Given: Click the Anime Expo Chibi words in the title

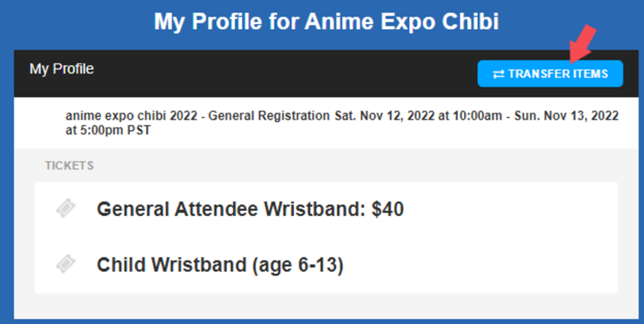Looking at the screenshot, I should pyautogui.click(x=401, y=21).
